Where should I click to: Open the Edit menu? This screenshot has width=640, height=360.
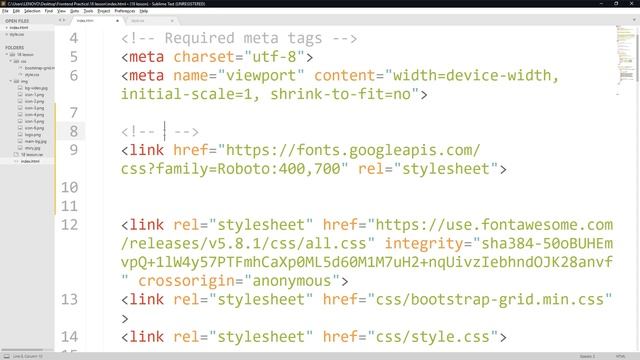point(16,11)
